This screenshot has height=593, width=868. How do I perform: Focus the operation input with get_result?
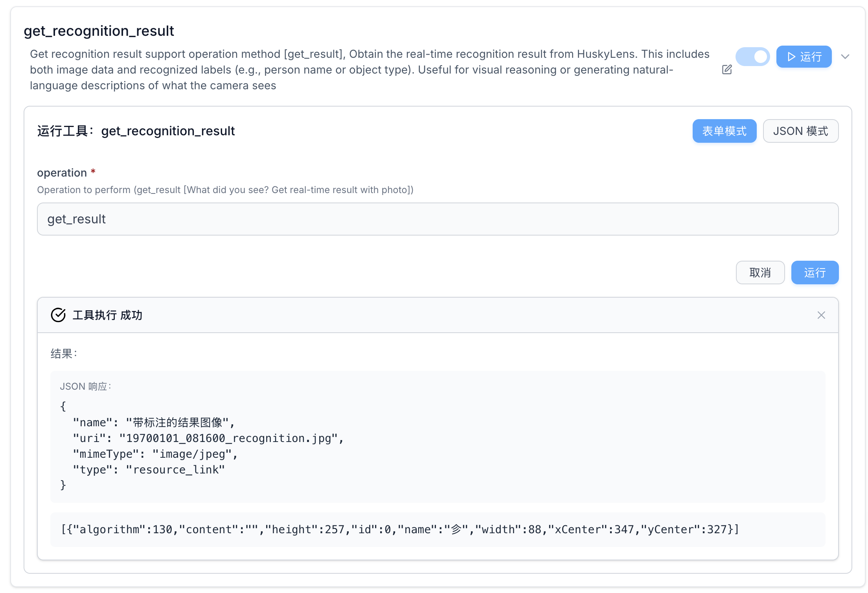437,219
